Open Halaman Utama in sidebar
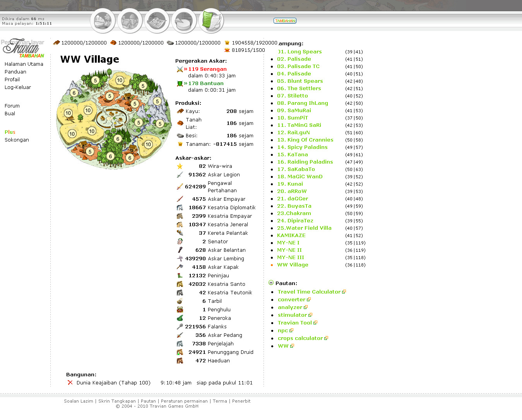 point(24,64)
